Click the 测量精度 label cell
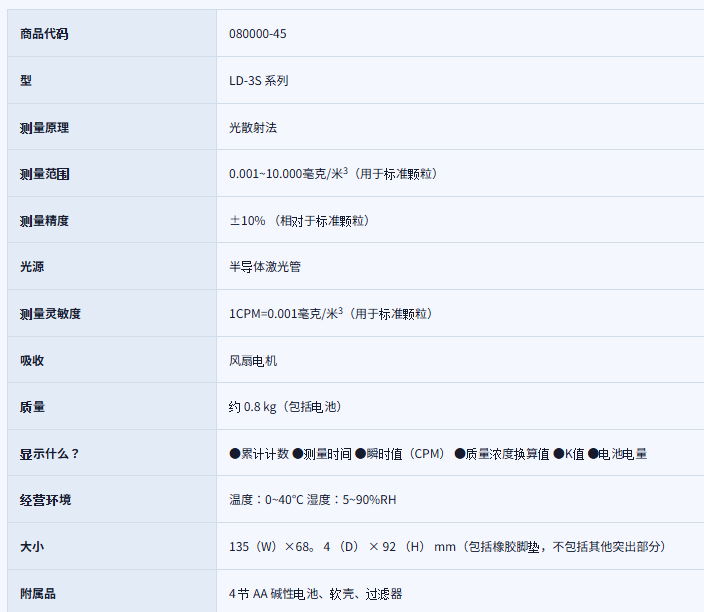The height and width of the screenshot is (612, 704). pyautogui.click(x=44, y=221)
